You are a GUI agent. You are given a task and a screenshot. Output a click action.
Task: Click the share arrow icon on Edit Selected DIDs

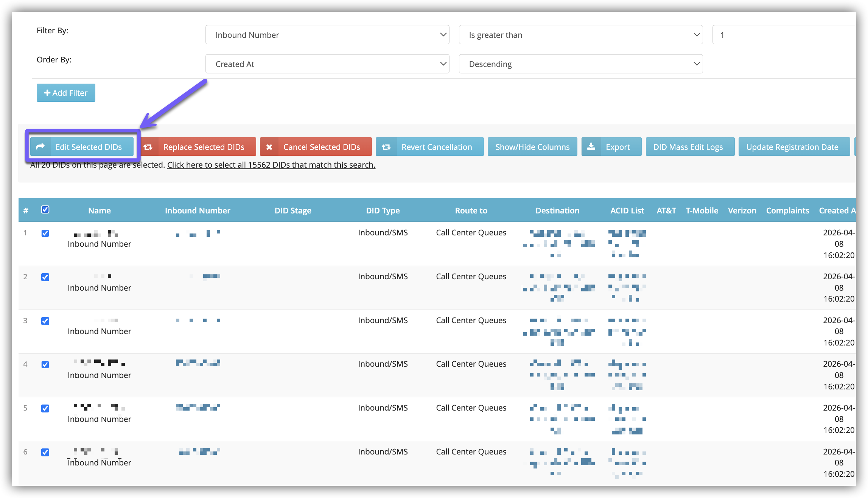click(40, 147)
